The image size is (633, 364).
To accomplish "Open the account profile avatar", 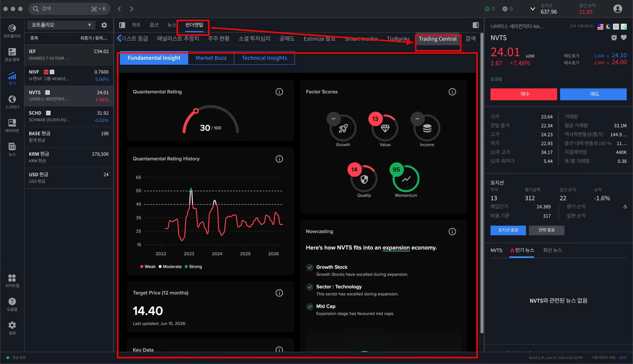I will 618,9.
